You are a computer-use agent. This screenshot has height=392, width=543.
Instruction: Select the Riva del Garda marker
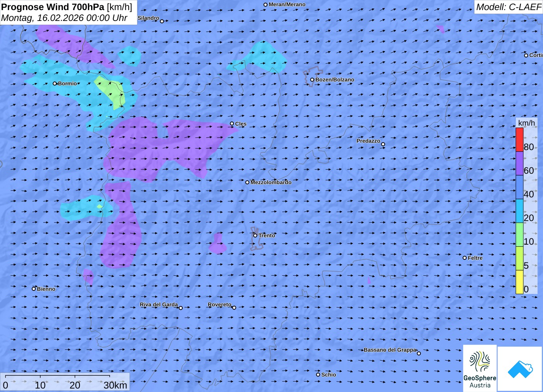(180, 308)
